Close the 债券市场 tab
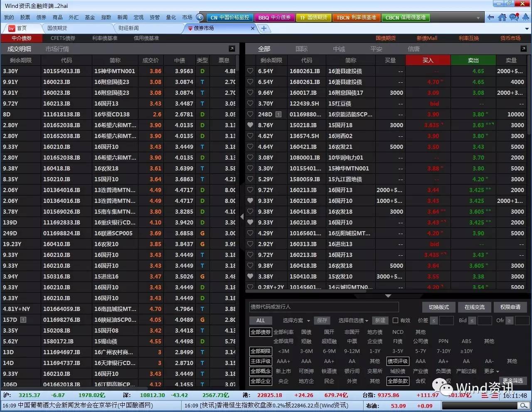 click(x=252, y=28)
